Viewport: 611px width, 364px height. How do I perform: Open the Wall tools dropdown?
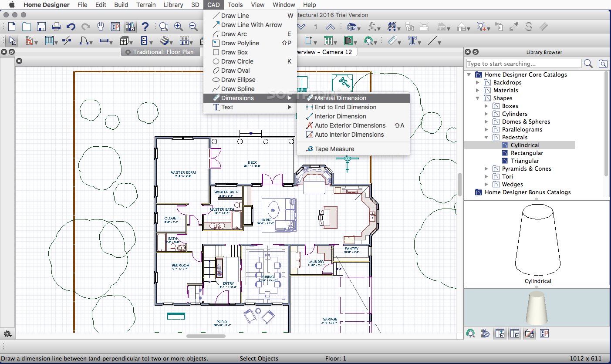32,41
